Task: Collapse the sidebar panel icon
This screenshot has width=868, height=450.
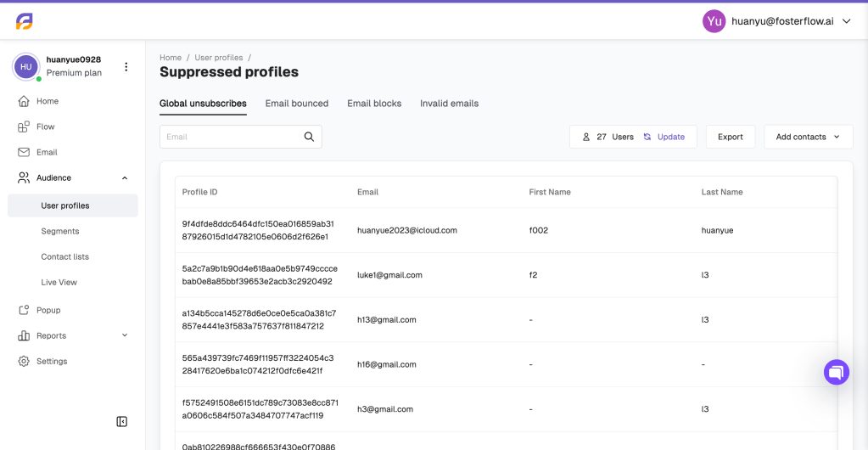Action: click(122, 422)
